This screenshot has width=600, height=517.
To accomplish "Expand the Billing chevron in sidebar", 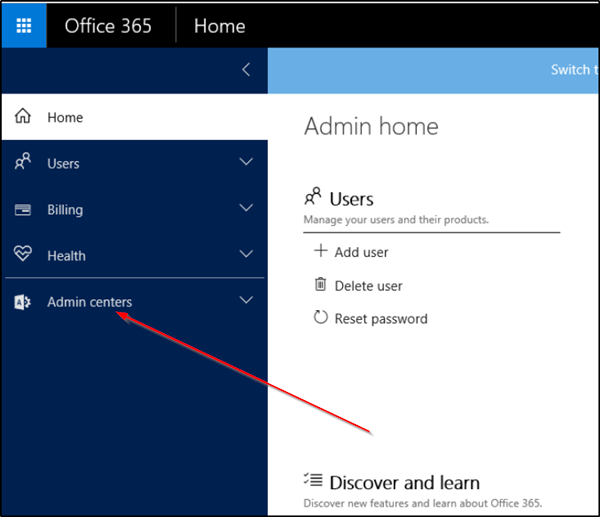I will pyautogui.click(x=246, y=208).
